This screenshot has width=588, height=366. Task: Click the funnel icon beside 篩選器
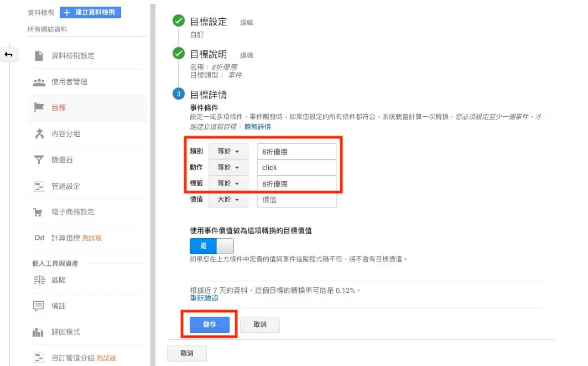coord(39,160)
